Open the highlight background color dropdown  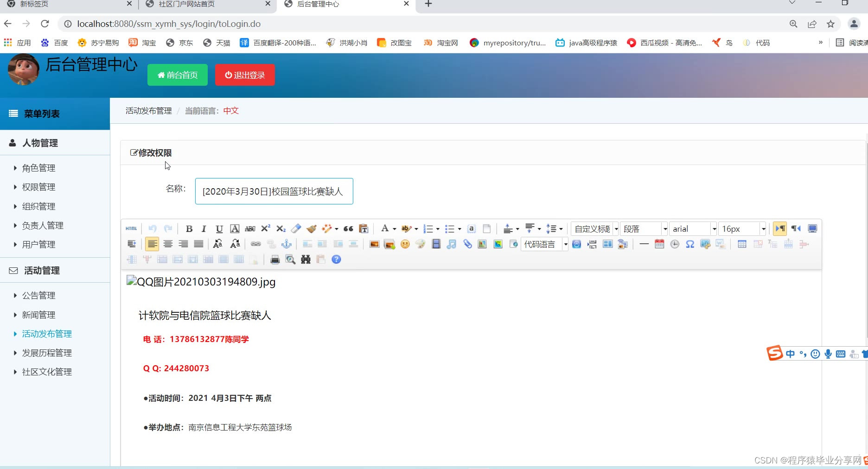pos(416,229)
